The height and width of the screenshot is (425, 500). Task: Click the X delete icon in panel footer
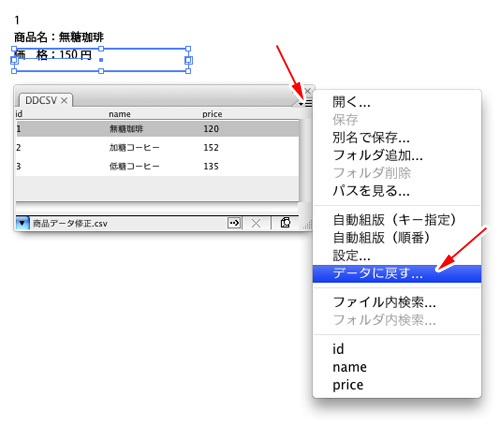click(256, 223)
